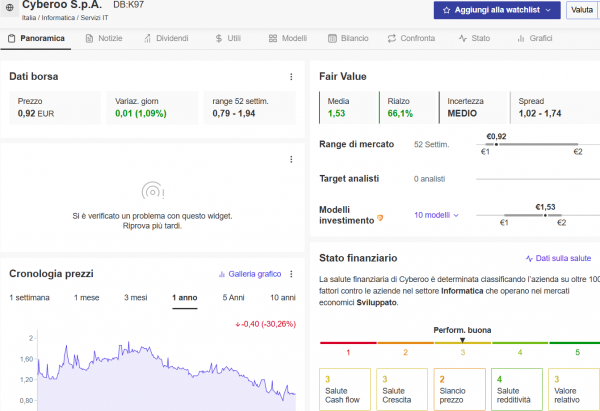Click the star icon in Aggiungi alla watchlist
The height and width of the screenshot is (411, 600).
click(446, 10)
